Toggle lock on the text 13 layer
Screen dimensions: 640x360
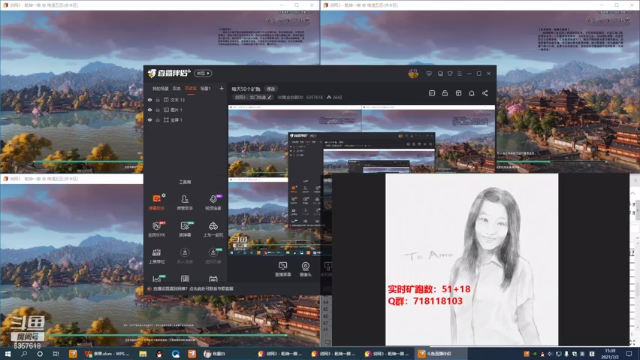(x=158, y=100)
